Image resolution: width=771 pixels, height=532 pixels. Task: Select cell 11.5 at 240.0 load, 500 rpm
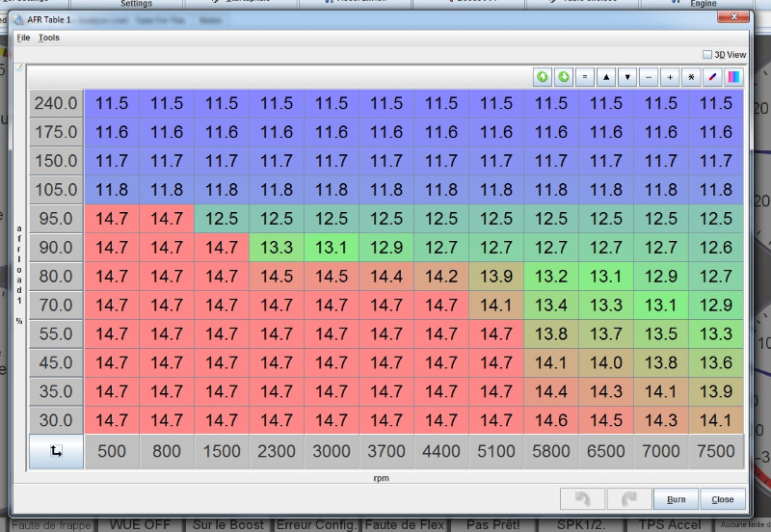click(112, 103)
